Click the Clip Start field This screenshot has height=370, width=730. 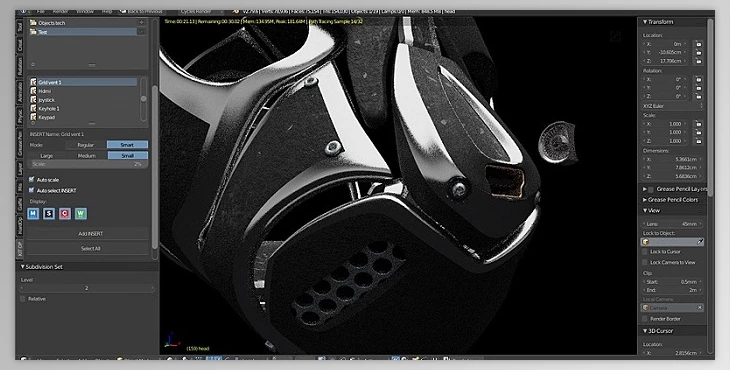(x=673, y=282)
